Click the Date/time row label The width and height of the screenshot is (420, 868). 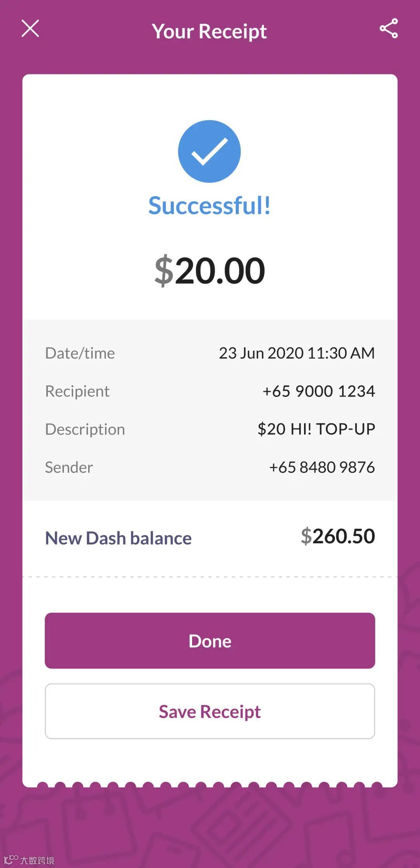pos(80,353)
